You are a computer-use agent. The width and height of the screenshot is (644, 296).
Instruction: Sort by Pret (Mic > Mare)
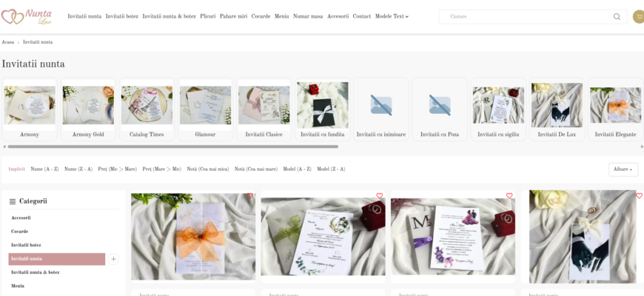[118, 169]
